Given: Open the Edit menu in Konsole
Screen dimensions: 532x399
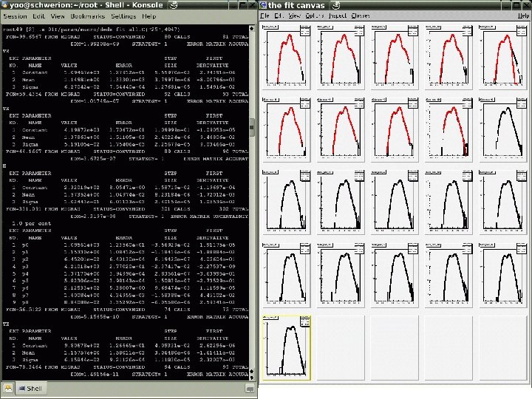Looking at the screenshot, I should coord(38,16).
